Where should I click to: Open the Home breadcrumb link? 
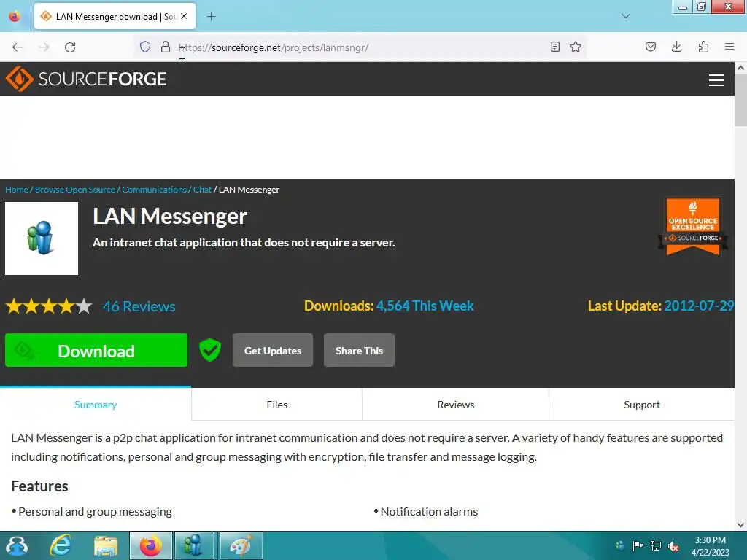coord(17,190)
